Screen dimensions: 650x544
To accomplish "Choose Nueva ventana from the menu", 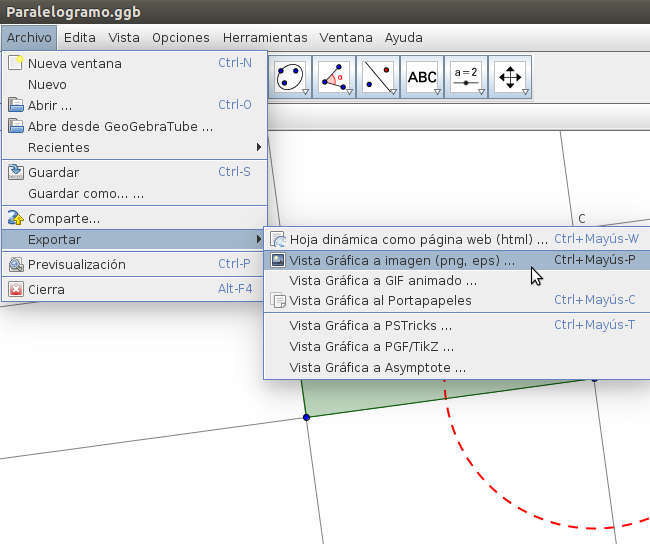I will coord(135,63).
